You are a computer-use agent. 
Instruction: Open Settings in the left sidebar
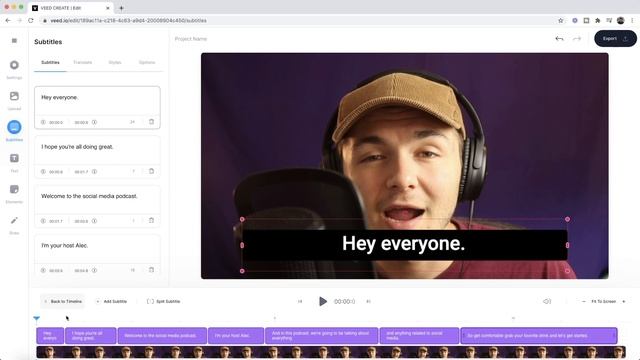[14, 65]
